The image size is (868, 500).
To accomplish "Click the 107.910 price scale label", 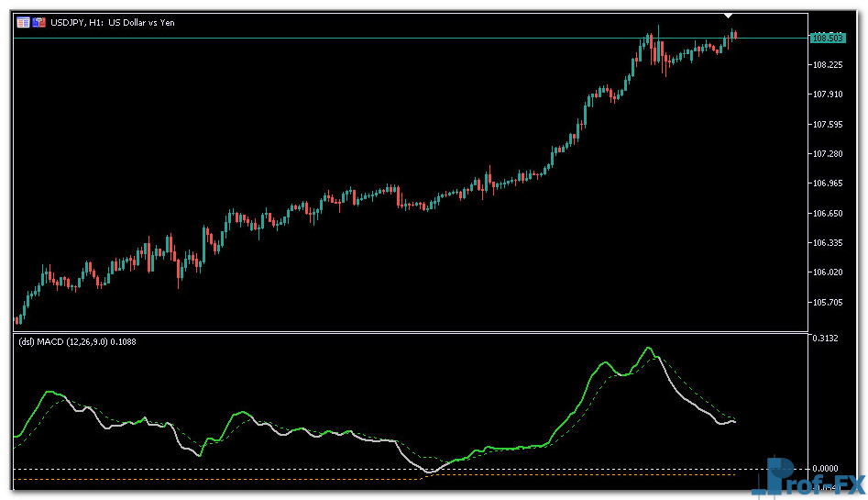I will pos(827,94).
